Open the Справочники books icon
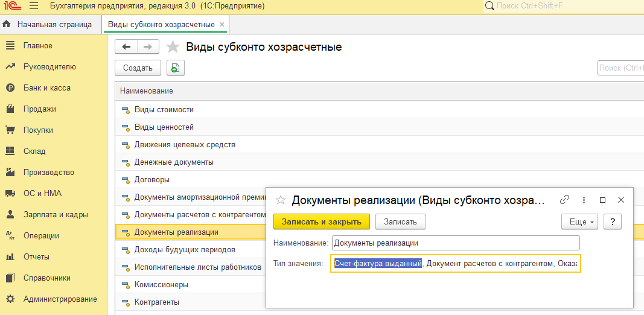 [10, 278]
